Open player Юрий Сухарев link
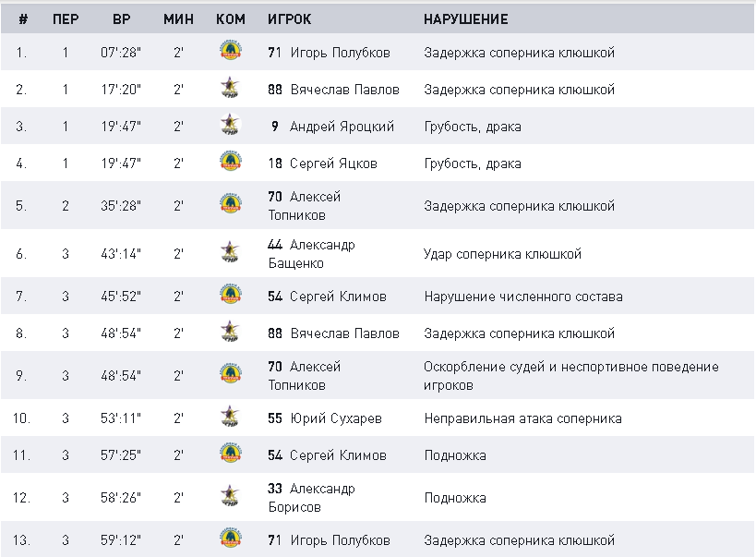The height and width of the screenshot is (557, 756). point(336,418)
